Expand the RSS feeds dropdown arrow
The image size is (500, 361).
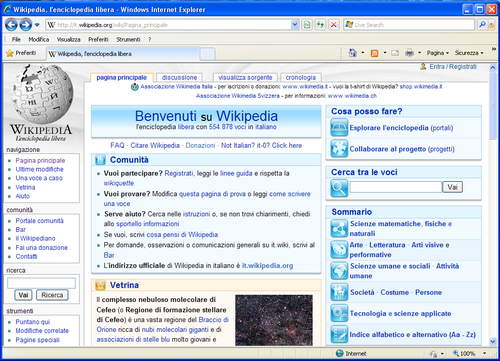click(x=385, y=53)
